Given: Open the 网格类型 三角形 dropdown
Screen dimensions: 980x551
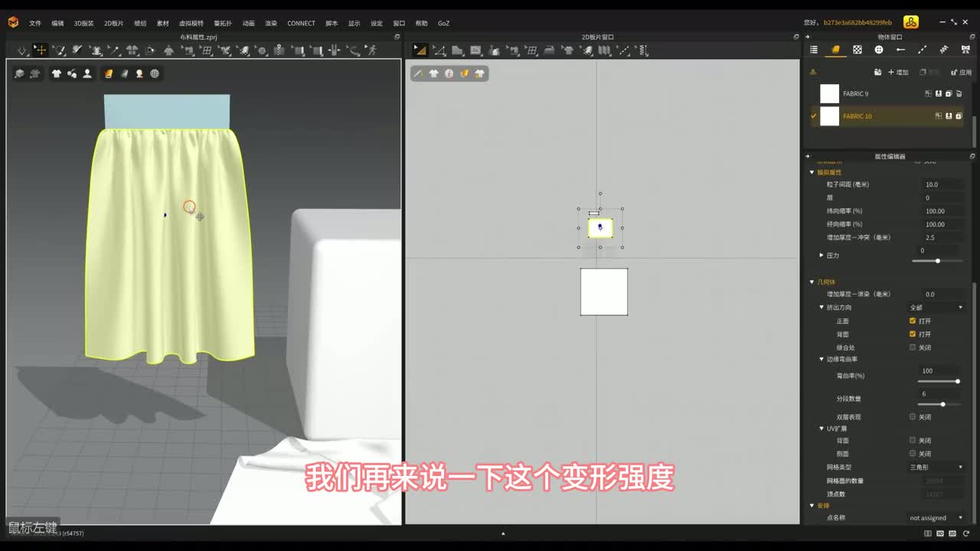Looking at the screenshot, I should (x=936, y=467).
